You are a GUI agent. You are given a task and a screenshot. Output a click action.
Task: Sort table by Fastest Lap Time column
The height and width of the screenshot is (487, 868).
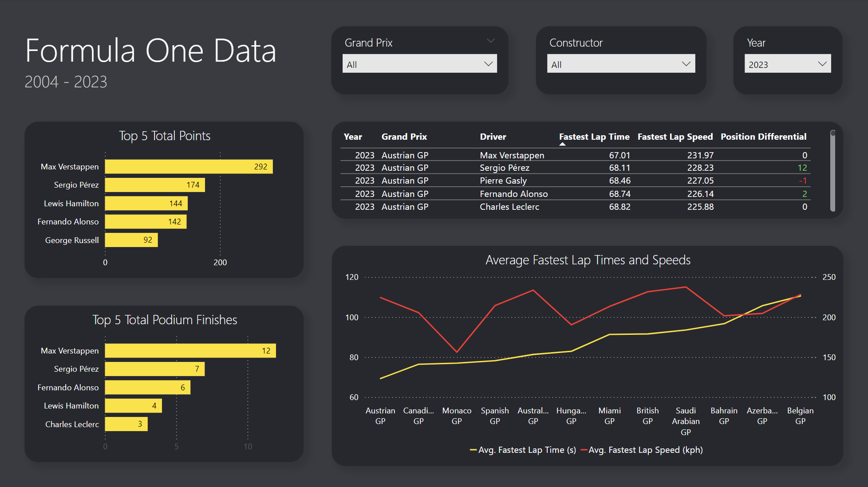(x=594, y=137)
